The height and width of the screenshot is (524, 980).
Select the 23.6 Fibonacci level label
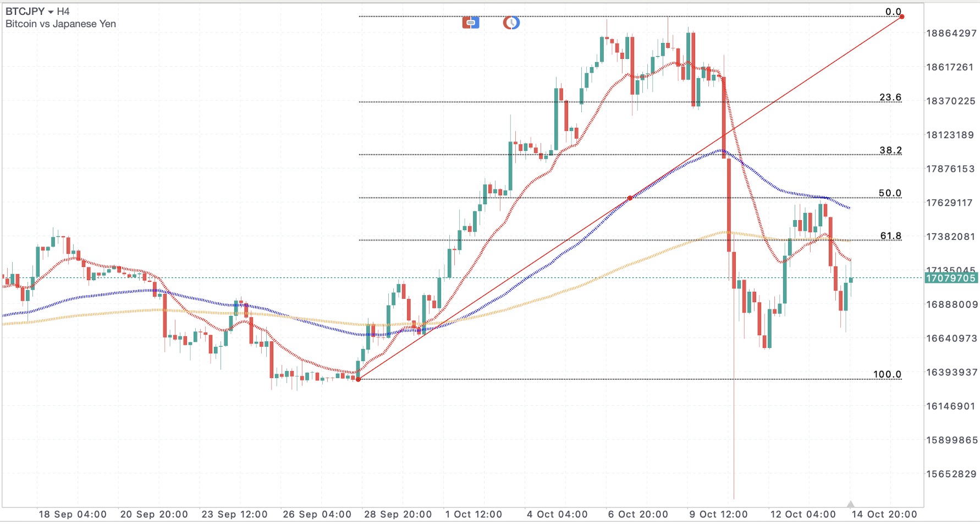pos(890,97)
